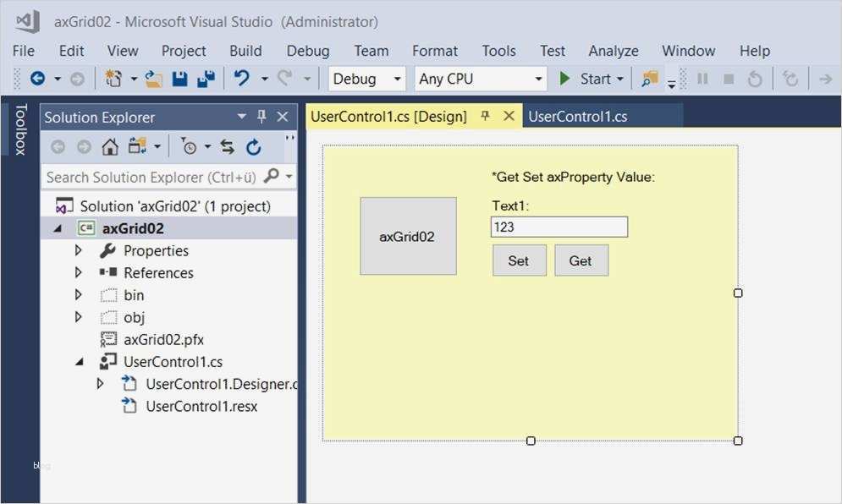Collapse the UserControl1.cs tree node
Image resolution: width=842 pixels, height=504 pixels.
80,360
